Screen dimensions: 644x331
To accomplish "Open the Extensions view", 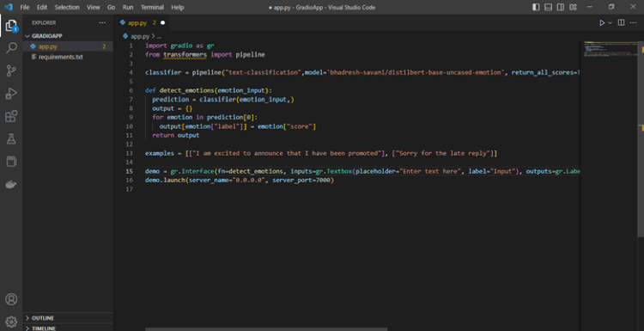I will 11,116.
